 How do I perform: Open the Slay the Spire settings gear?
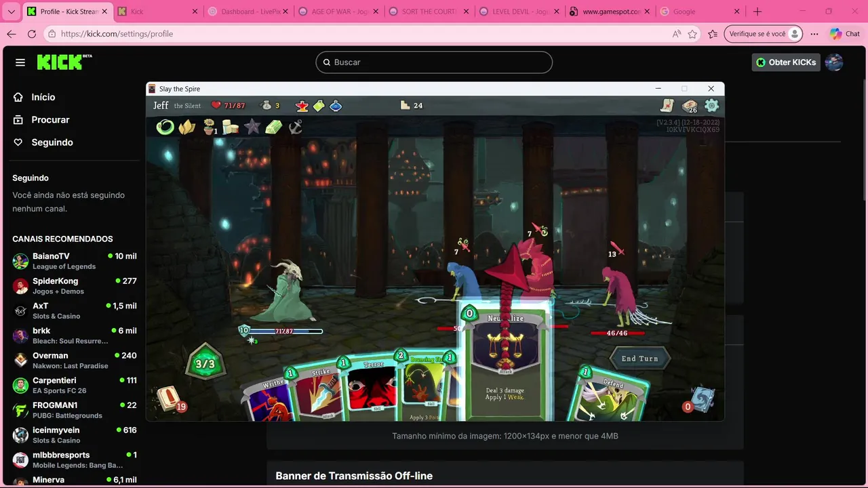(711, 105)
